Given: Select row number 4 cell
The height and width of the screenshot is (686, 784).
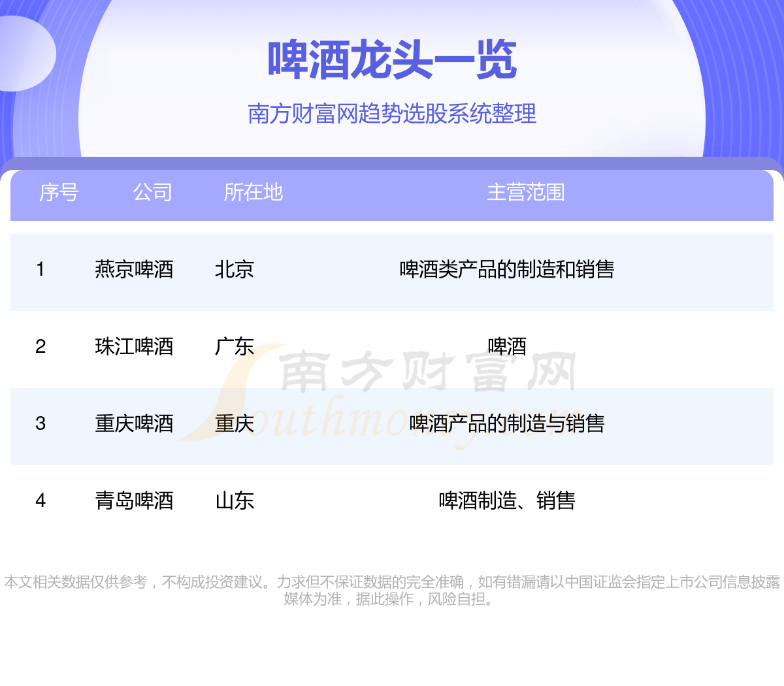Looking at the screenshot, I should [41, 500].
